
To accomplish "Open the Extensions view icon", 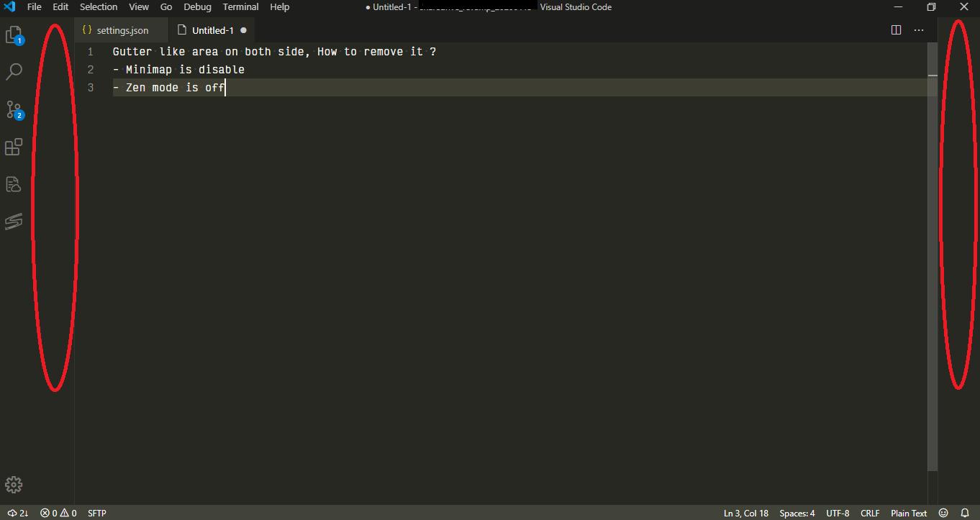I will click(14, 147).
